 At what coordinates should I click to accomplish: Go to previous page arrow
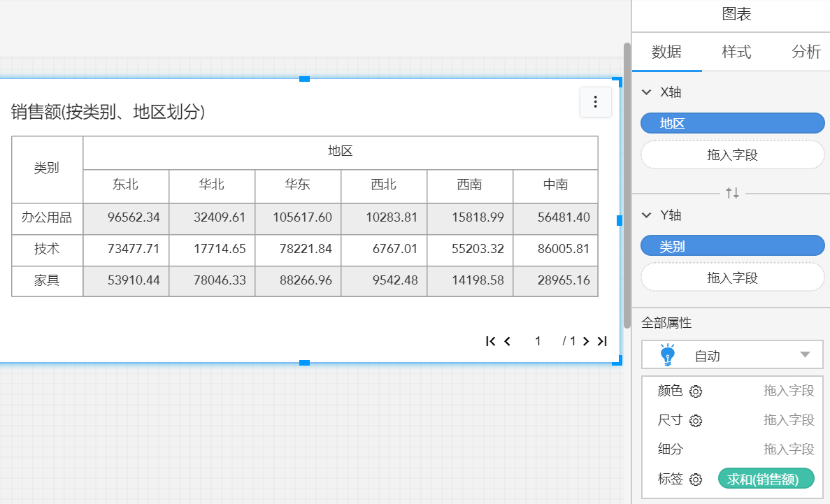pyautogui.click(x=508, y=341)
